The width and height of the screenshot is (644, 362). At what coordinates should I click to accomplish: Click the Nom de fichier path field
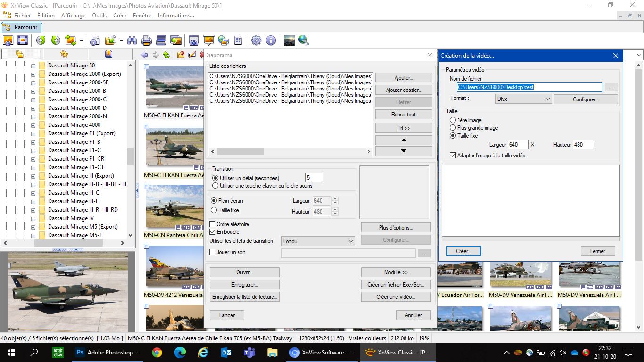pos(529,87)
